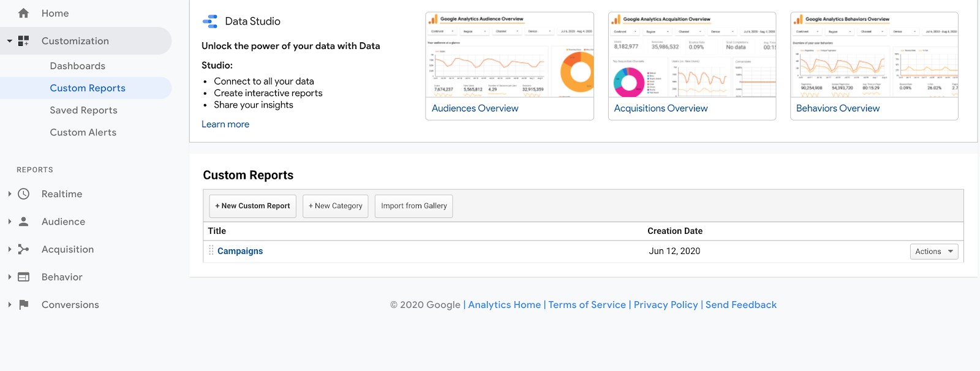Open the Terms of Service link

(x=587, y=305)
